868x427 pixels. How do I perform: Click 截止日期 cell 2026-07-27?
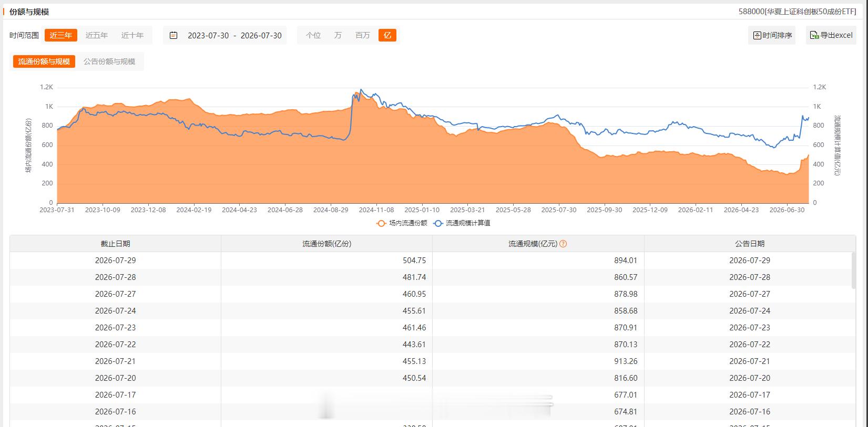point(116,294)
